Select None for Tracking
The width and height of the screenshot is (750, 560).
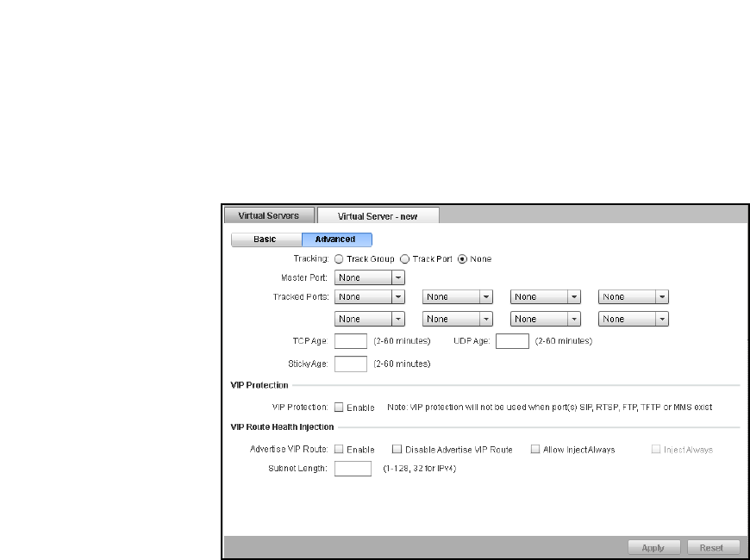(x=463, y=258)
